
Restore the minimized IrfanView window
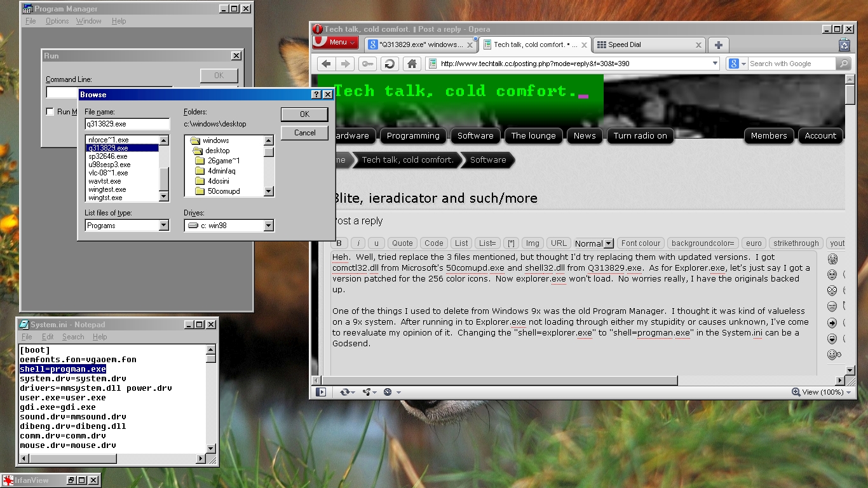pyautogui.click(x=71, y=480)
